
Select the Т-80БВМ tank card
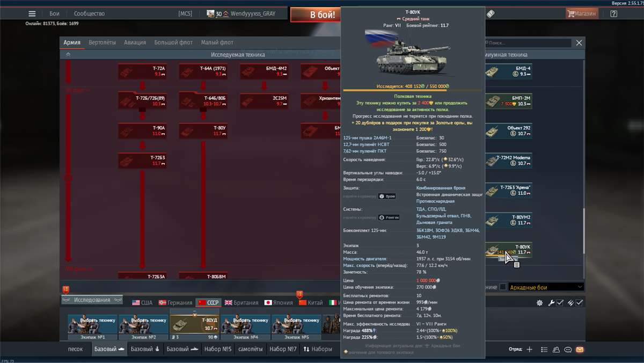pos(203,276)
